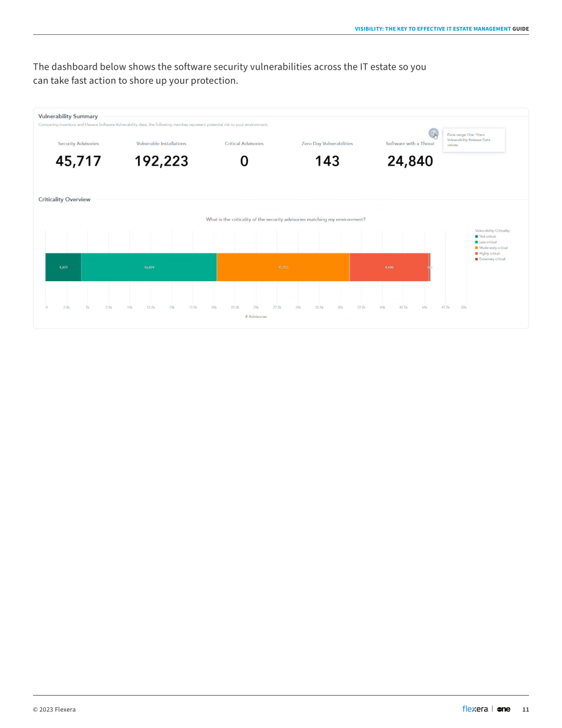Open the Security Advisories count 45,717
This screenshot has height=728, width=562.
[78, 161]
